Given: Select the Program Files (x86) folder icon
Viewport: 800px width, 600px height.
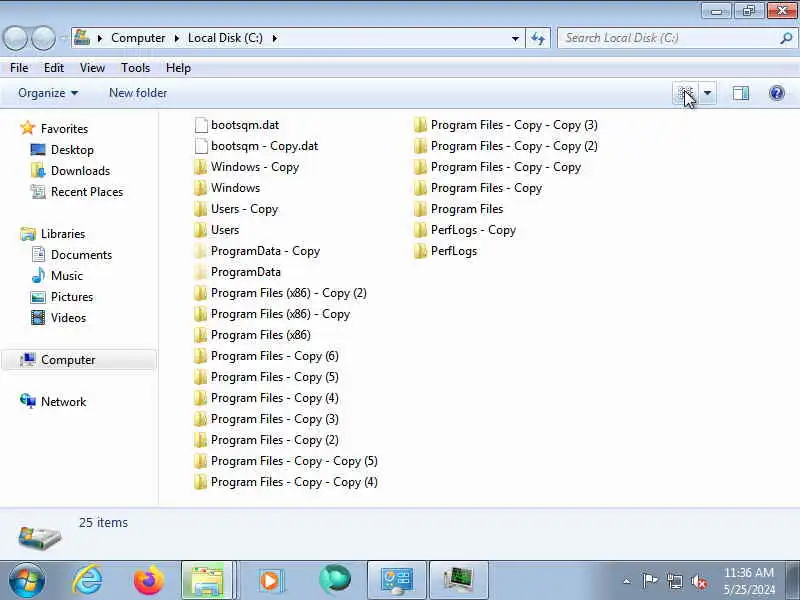Looking at the screenshot, I should pos(201,335).
